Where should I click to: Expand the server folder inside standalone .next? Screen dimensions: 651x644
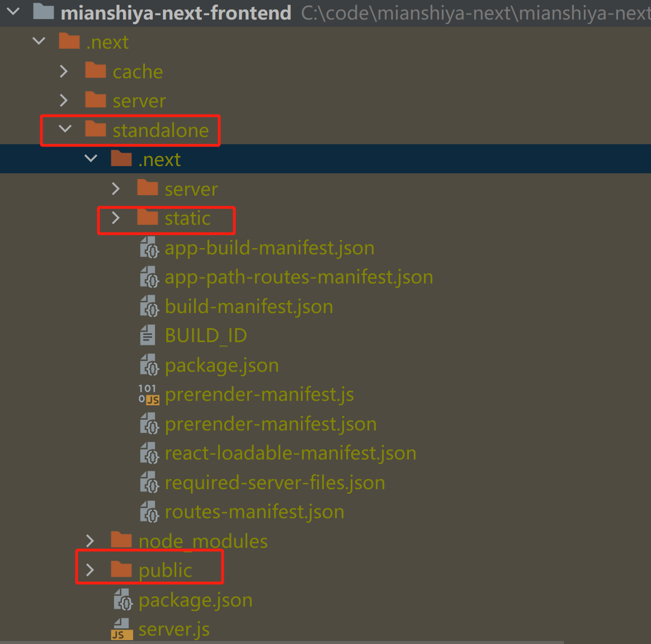coord(116,189)
